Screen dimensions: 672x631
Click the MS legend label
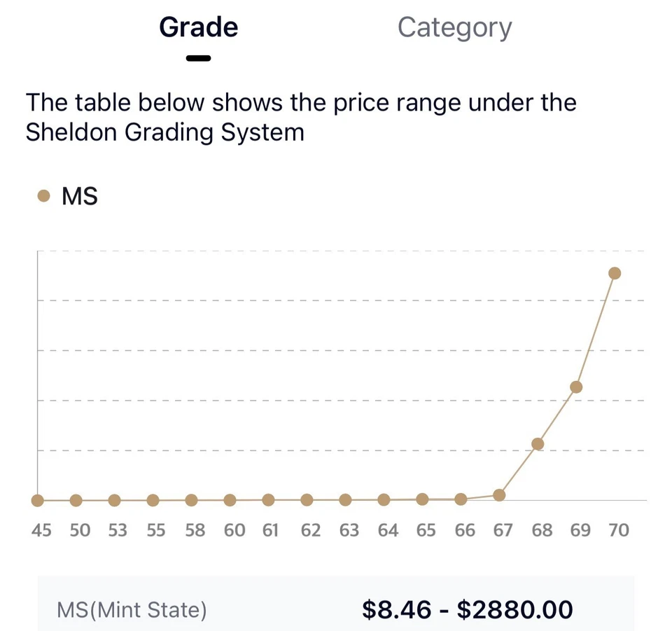[x=80, y=196]
